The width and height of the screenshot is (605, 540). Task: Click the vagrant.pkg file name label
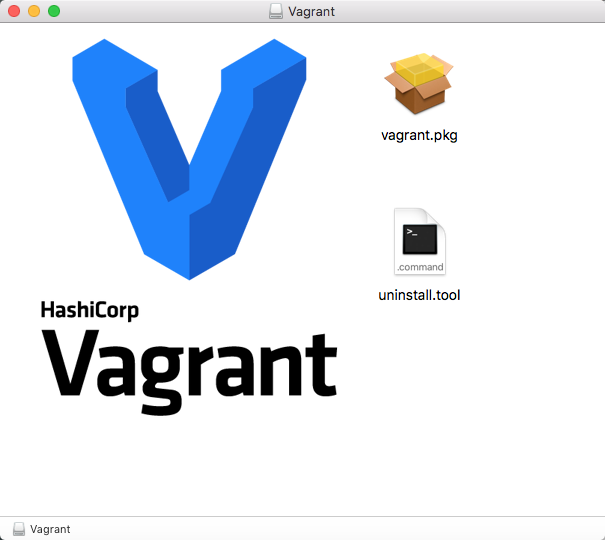pyautogui.click(x=419, y=136)
